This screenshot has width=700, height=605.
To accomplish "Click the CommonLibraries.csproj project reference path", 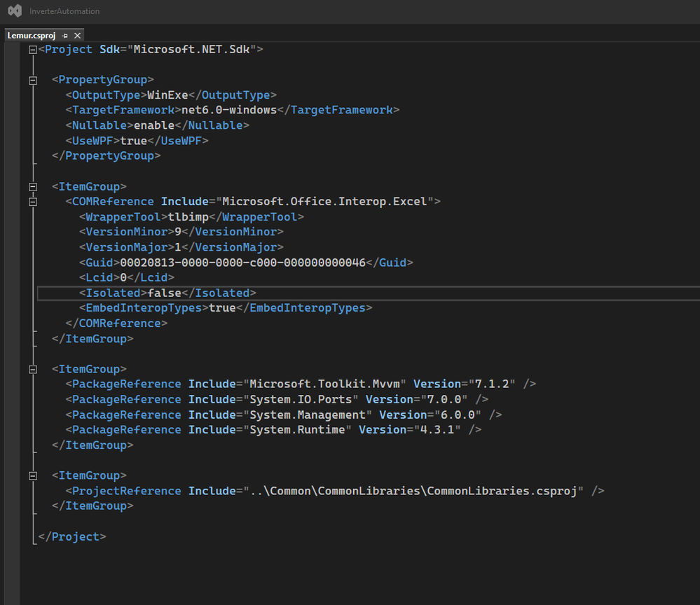I will [413, 492].
